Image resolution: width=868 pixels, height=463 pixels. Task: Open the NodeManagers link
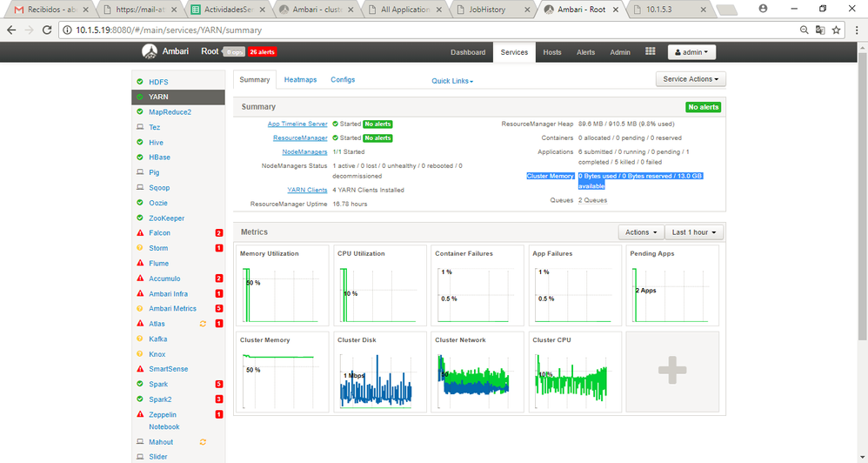pos(304,151)
